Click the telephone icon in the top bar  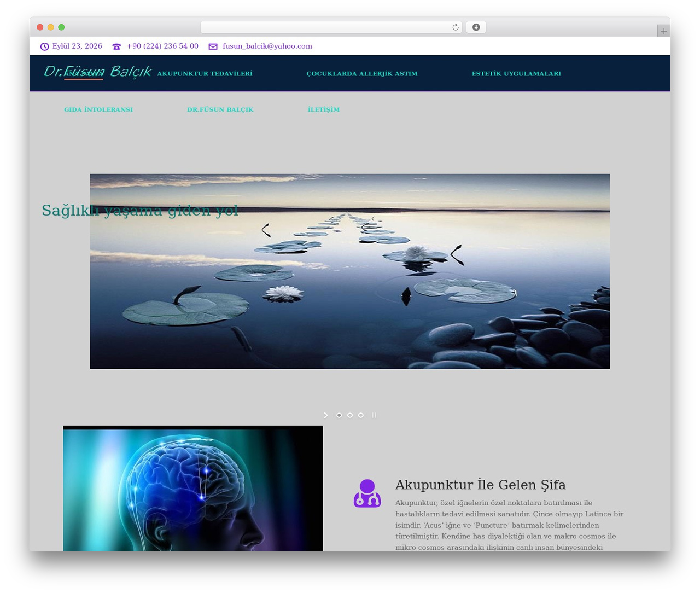point(116,46)
